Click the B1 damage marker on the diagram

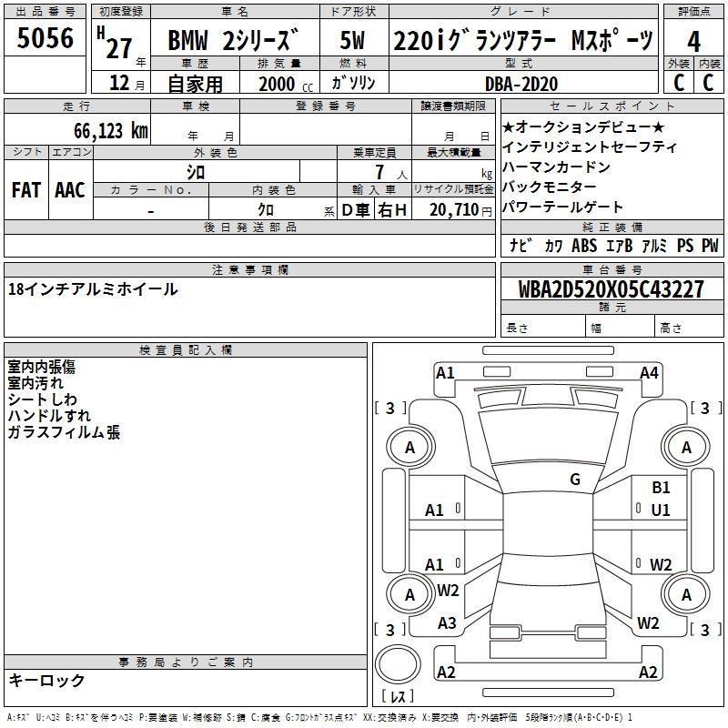pos(661,488)
